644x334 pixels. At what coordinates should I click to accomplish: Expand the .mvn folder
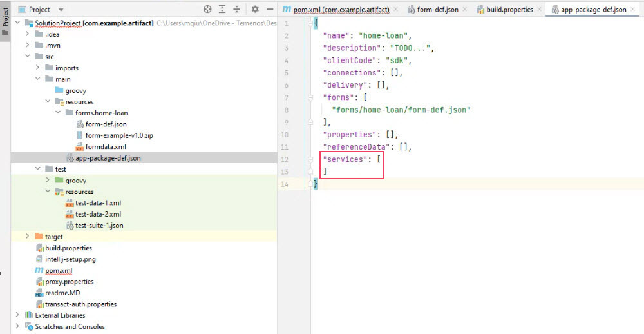[x=27, y=45]
